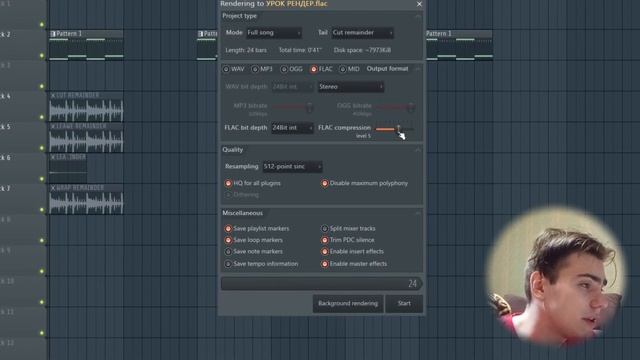The height and width of the screenshot is (360, 640).
Task: Click Start to begin rendering
Action: coord(404,304)
